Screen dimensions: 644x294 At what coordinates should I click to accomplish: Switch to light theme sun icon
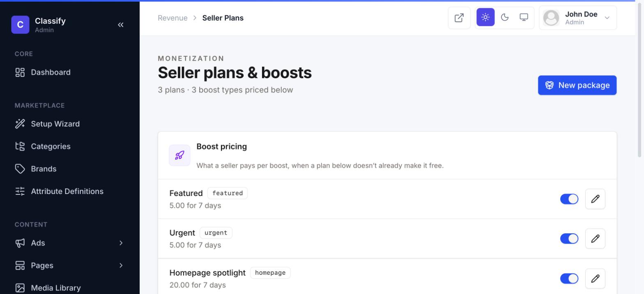pos(485,17)
